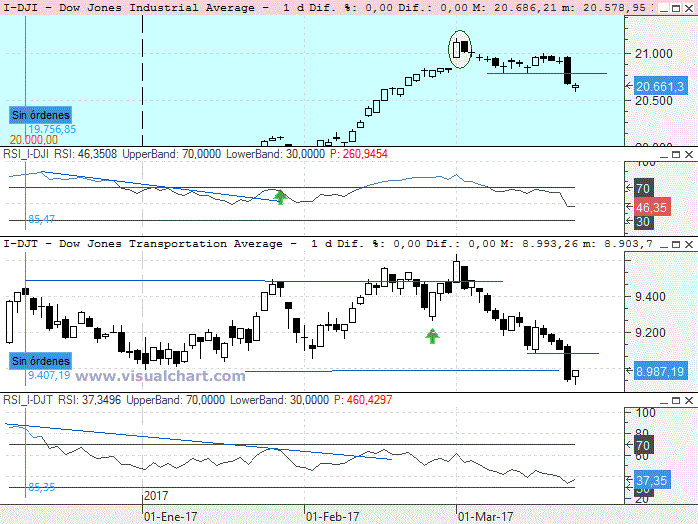Click the last white candle on the I-DJI chart
Image resolution: width=698 pixels, height=524 pixels.
(x=576, y=87)
